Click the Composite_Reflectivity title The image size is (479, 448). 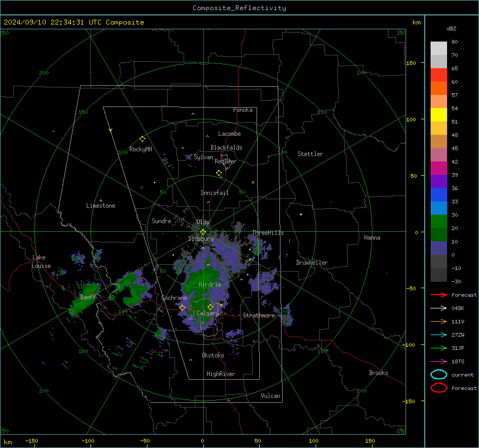coord(240,8)
